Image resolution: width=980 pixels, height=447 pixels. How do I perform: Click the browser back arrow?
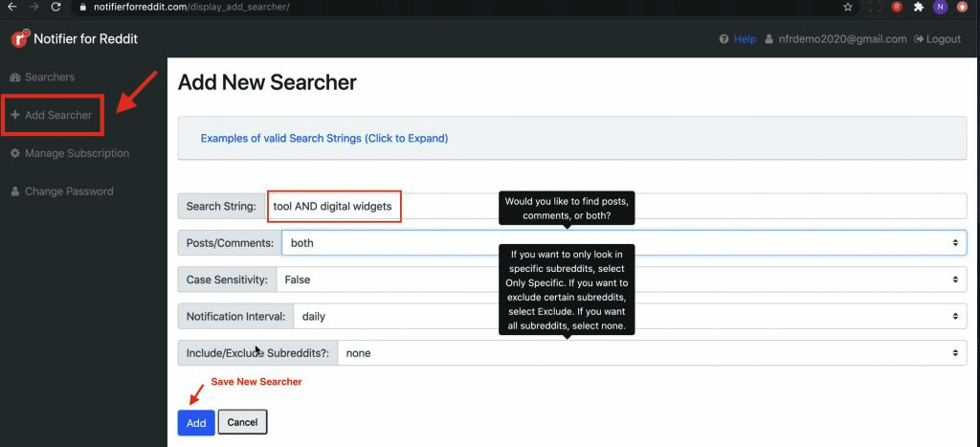point(11,7)
